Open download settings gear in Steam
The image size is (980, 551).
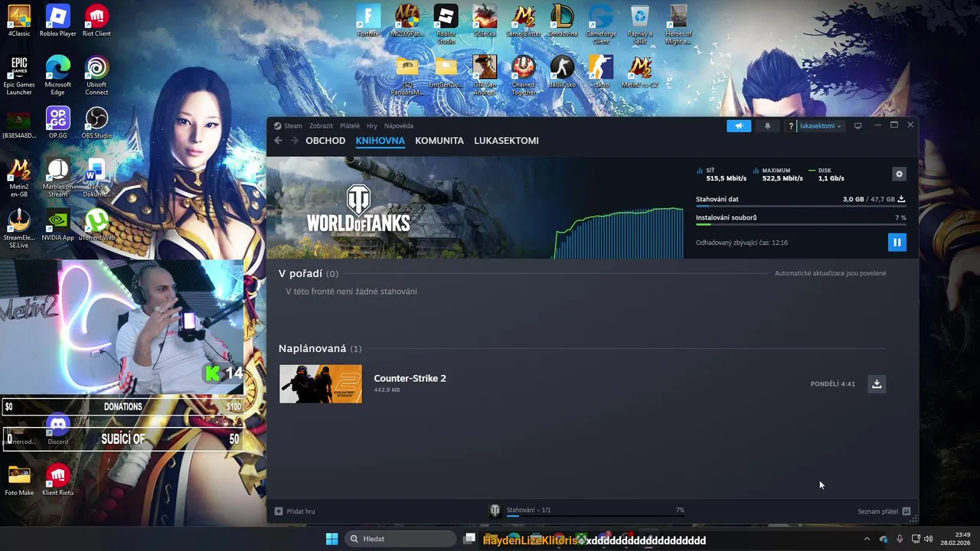(899, 174)
